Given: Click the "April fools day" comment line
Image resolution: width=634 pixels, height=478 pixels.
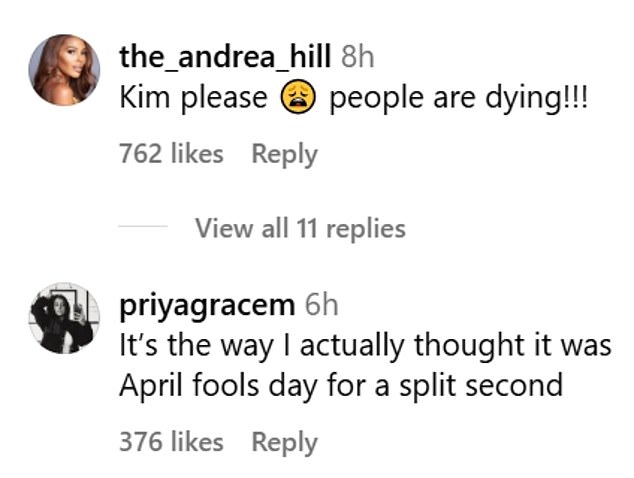Looking at the screenshot, I should (x=340, y=385).
